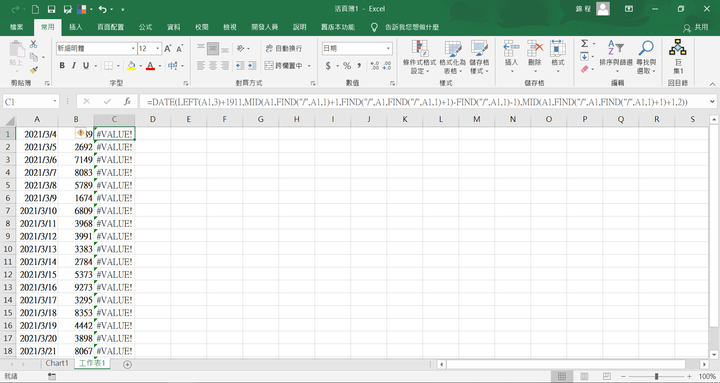Click Format cells icon
The image size is (720, 383).
557,49
